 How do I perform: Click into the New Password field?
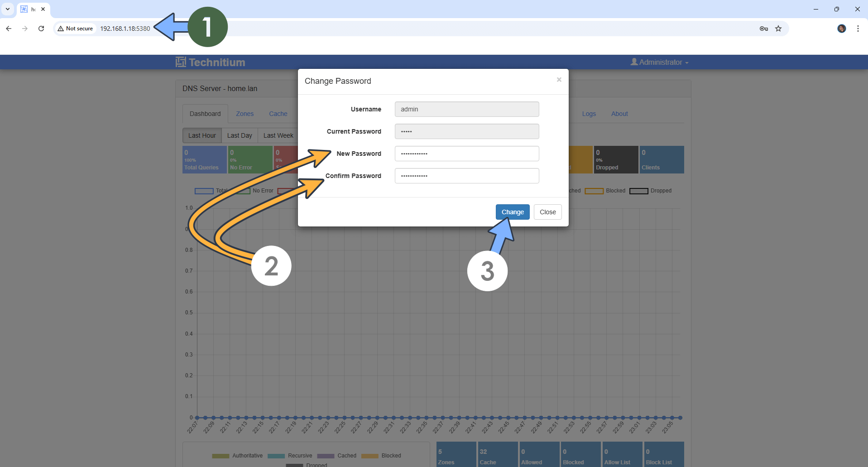tap(466, 154)
